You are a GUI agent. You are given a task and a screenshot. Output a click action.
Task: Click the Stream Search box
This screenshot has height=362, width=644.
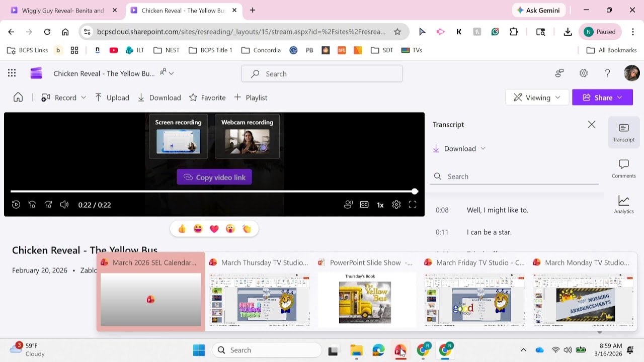[322, 73]
